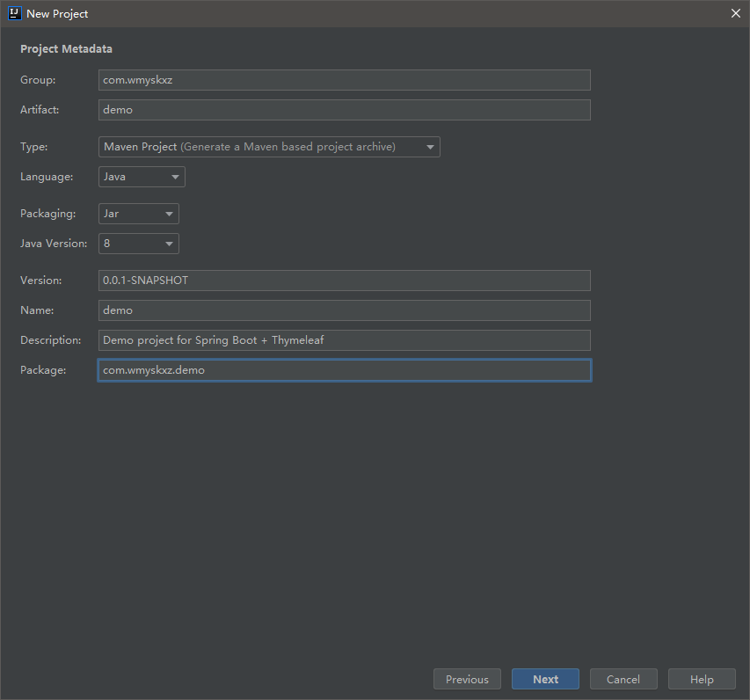The image size is (750, 700).
Task: Close the New Project dialog
Action: click(x=736, y=13)
